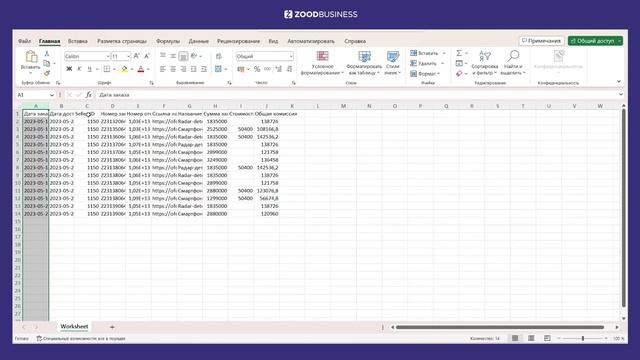Pick the red font color swatch
Image resolution: width=640 pixels, height=360 pixels.
pyautogui.click(x=141, y=69)
